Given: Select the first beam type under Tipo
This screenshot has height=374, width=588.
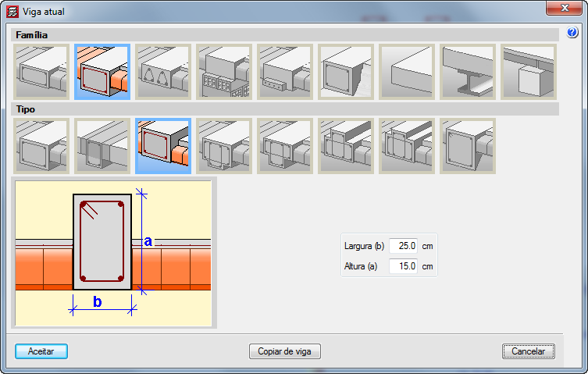Looking at the screenshot, I should click(41, 146).
